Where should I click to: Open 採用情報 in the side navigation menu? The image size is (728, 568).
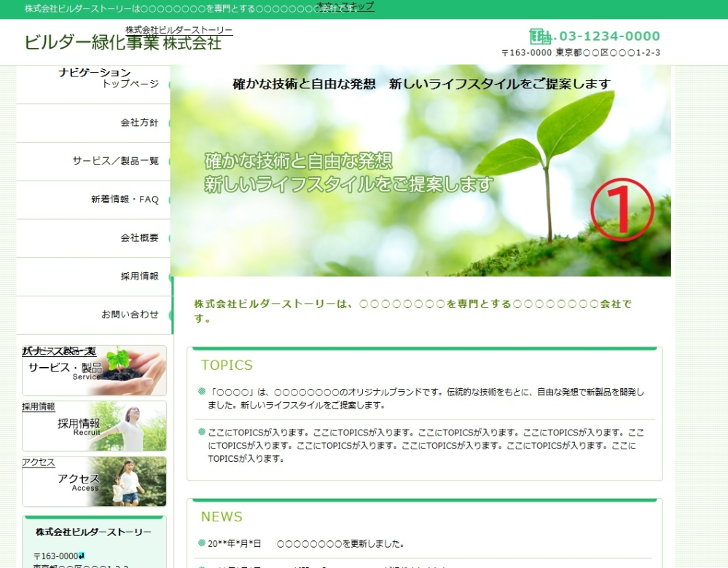[x=140, y=277]
